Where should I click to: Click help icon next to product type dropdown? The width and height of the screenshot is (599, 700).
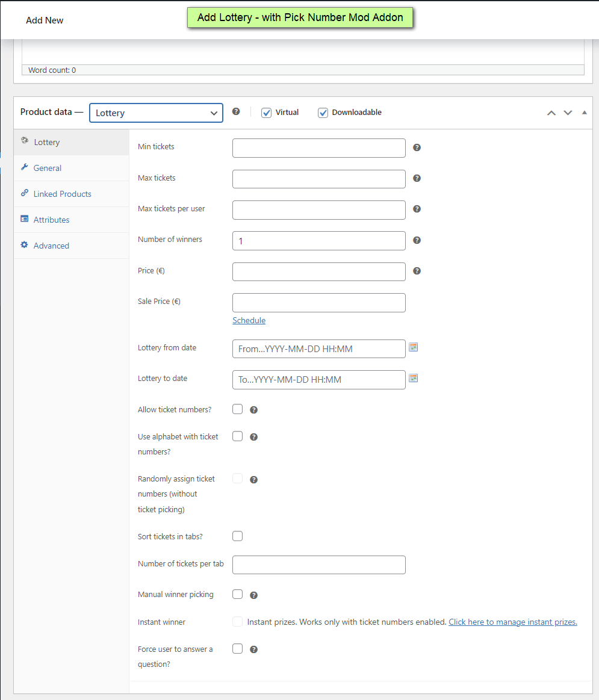point(236,111)
